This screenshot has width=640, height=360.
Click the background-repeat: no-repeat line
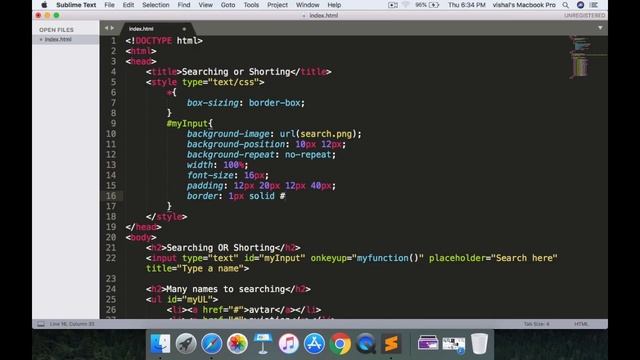click(x=261, y=155)
